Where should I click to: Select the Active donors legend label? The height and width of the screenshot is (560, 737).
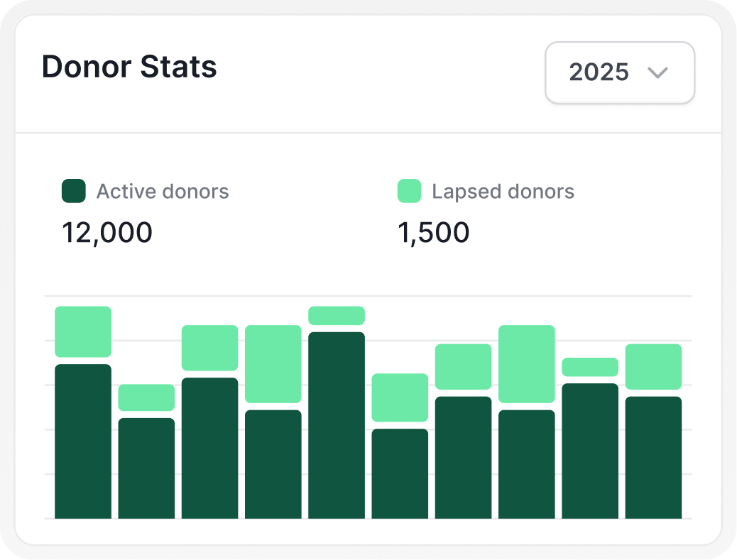coord(163,191)
